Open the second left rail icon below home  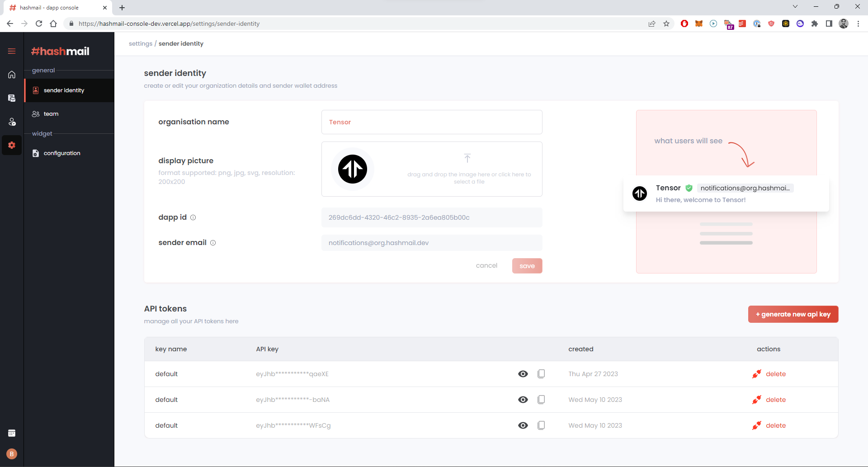point(12,98)
